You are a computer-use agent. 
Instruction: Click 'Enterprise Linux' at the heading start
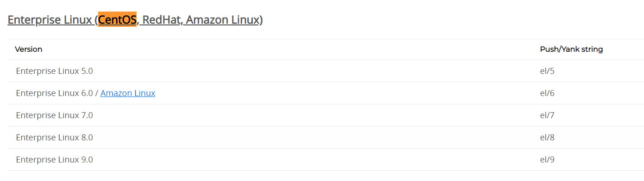click(x=50, y=20)
